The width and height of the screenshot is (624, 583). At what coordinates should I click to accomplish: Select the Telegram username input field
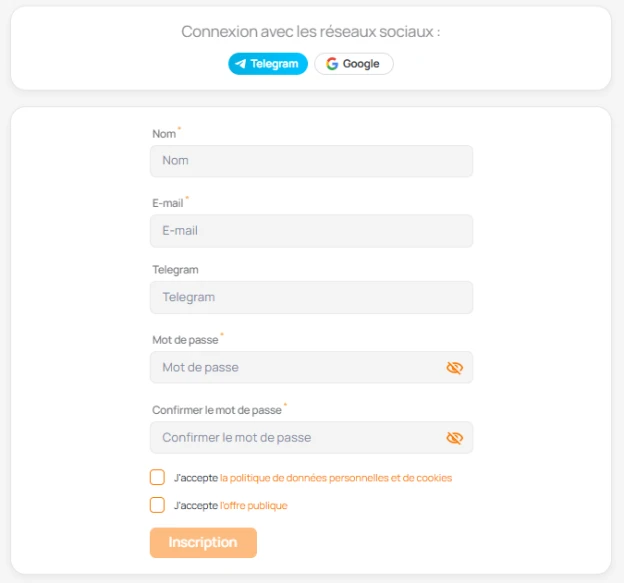tap(311, 298)
